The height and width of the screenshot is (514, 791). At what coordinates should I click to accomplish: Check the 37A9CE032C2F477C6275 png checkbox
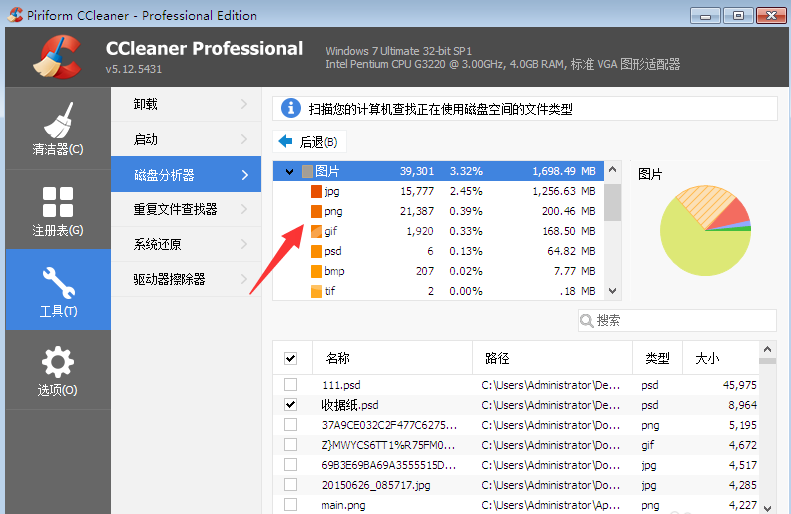coord(291,425)
